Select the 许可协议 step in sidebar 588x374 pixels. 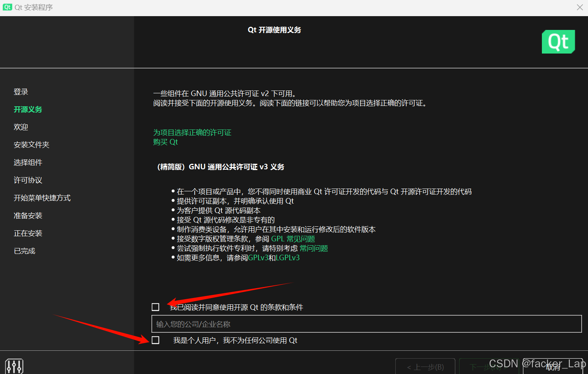[x=28, y=180]
